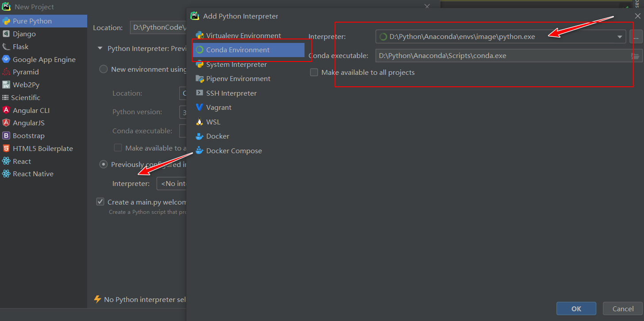Select Conda Environment in the list
The image size is (644, 321).
(x=249, y=50)
